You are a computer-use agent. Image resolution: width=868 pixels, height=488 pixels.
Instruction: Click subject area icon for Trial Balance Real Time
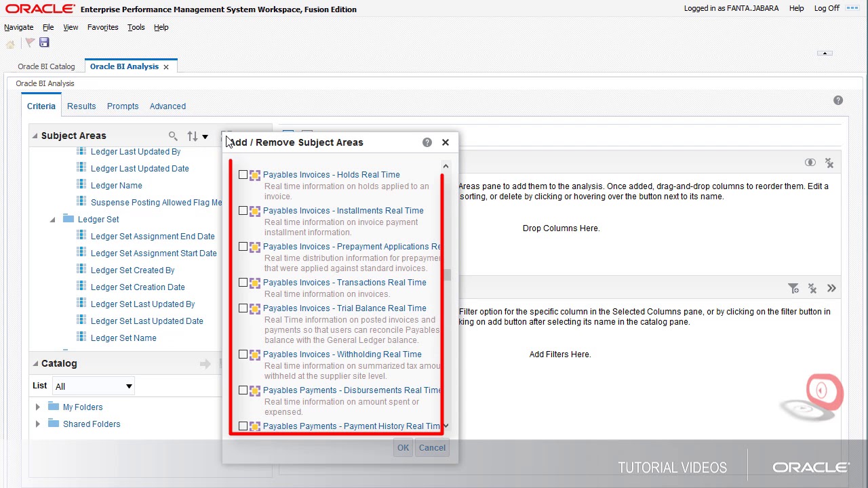pos(255,308)
